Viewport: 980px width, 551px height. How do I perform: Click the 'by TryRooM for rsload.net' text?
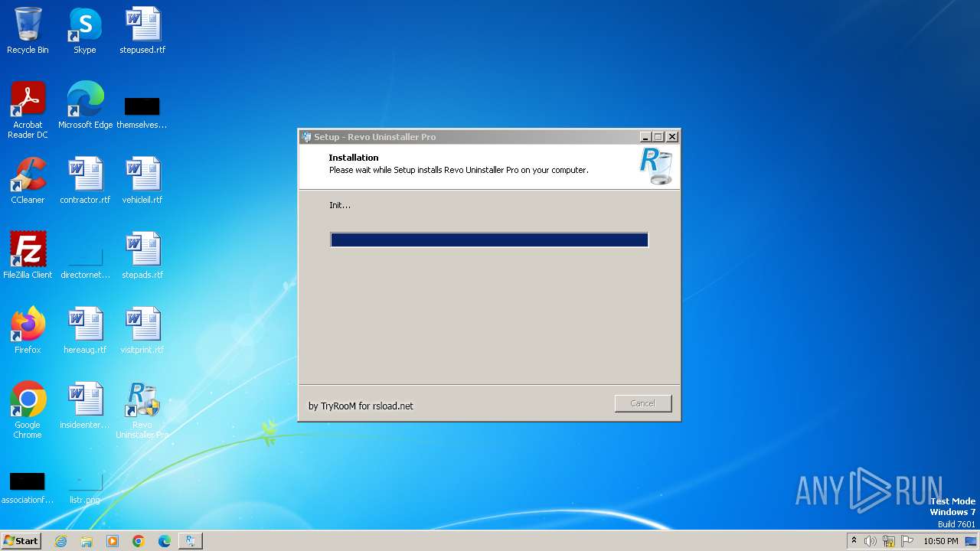tap(361, 406)
